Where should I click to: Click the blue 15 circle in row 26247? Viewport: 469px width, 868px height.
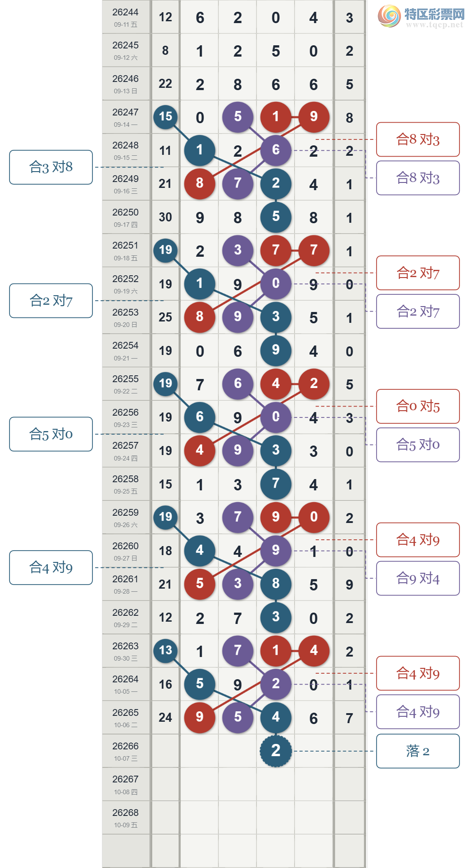[x=165, y=117]
